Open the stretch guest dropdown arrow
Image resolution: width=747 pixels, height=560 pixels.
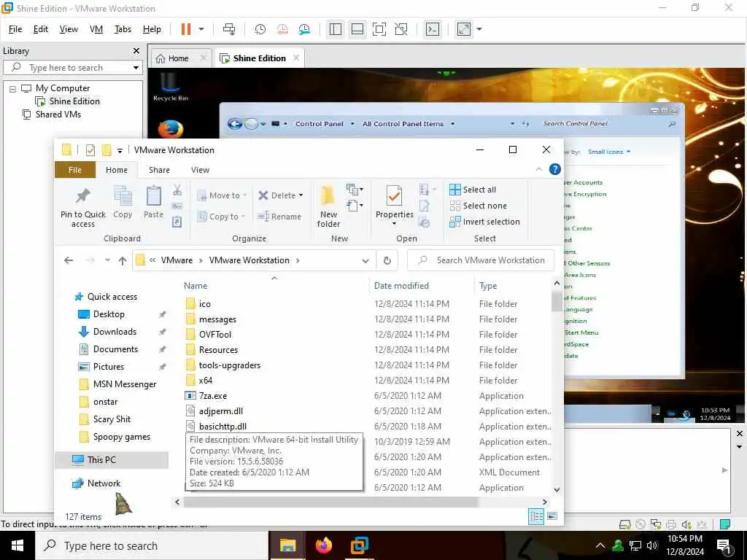tap(479, 29)
